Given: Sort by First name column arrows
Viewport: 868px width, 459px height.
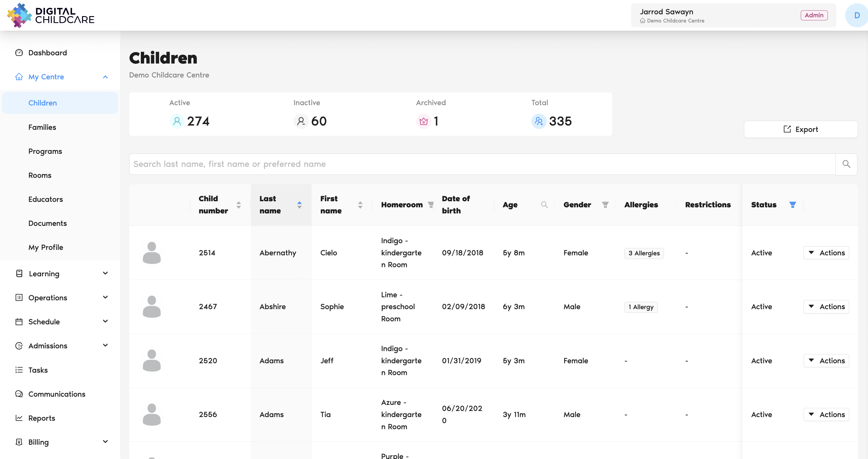Looking at the screenshot, I should 360,204.
